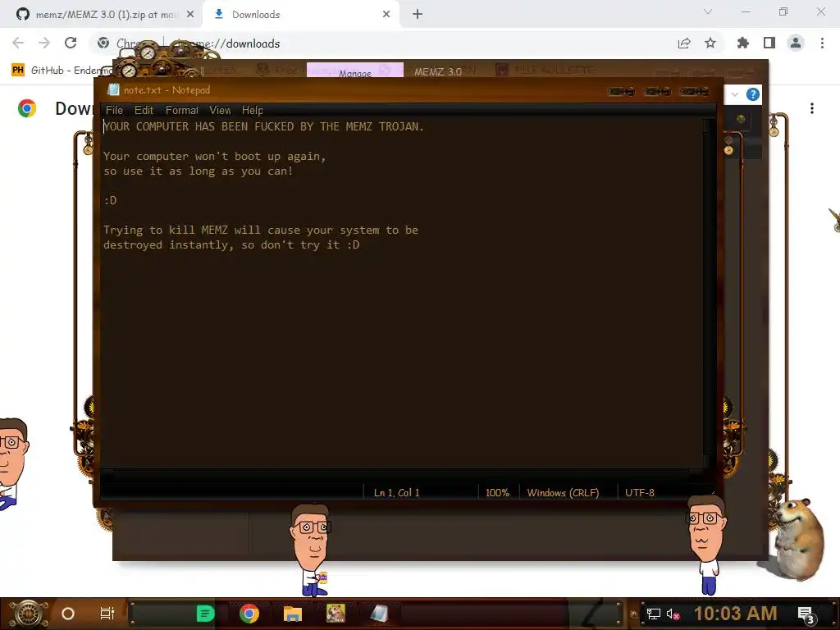Image resolution: width=840 pixels, height=630 pixels.
Task: Go forward in Chrome
Action: tap(44, 43)
